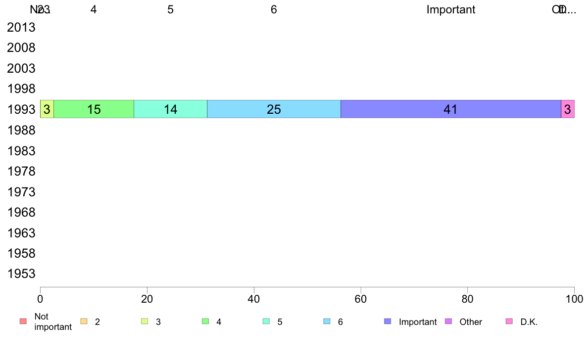Click the 60 tick on x-axis
This screenshot has width=588, height=364.
tap(361, 299)
